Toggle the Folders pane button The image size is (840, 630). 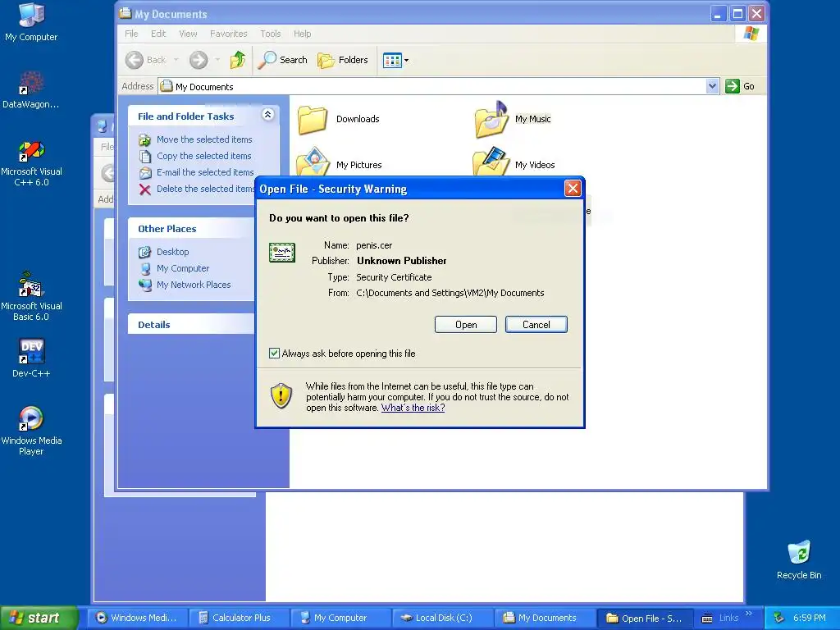(x=343, y=60)
